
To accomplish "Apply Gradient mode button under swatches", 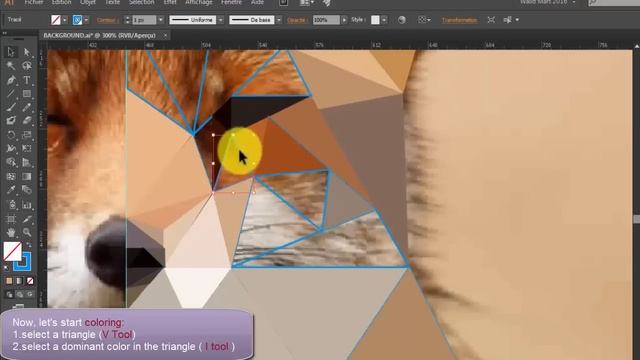I will 20,281.
